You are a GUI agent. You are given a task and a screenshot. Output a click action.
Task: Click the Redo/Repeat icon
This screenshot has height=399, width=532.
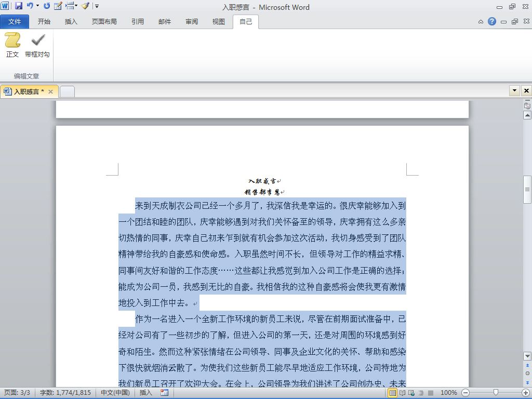(x=47, y=6)
